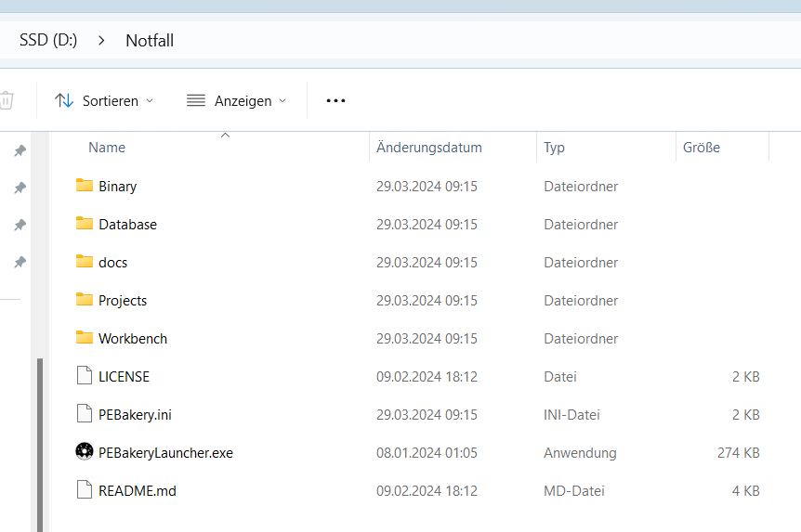This screenshot has height=532, width=801.
Task: Click the 4 KB size cell
Action: coord(746,490)
